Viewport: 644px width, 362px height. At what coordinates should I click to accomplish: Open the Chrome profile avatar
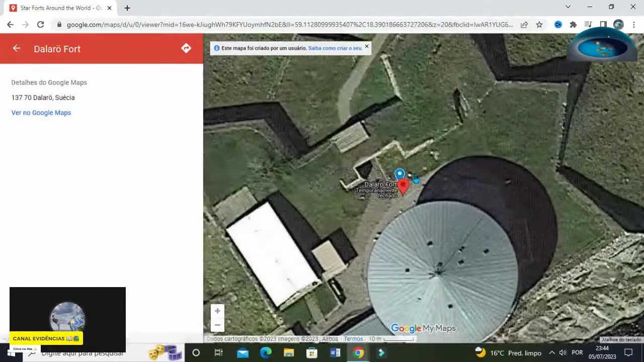coord(618,24)
